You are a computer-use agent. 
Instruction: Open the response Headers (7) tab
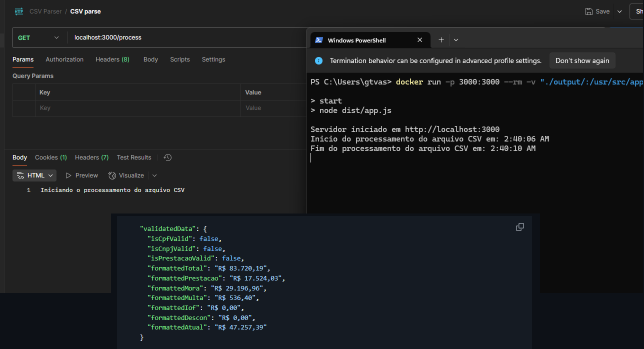(x=91, y=157)
